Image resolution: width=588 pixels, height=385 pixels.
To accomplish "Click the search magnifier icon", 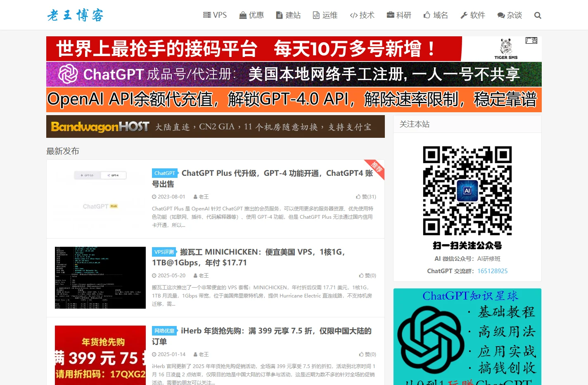I will coord(538,15).
